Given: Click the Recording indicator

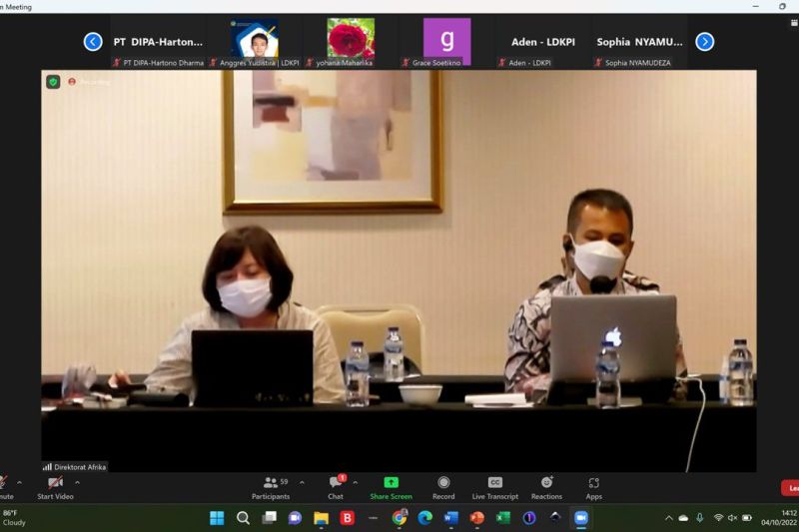Looking at the screenshot, I should pyautogui.click(x=89, y=82).
